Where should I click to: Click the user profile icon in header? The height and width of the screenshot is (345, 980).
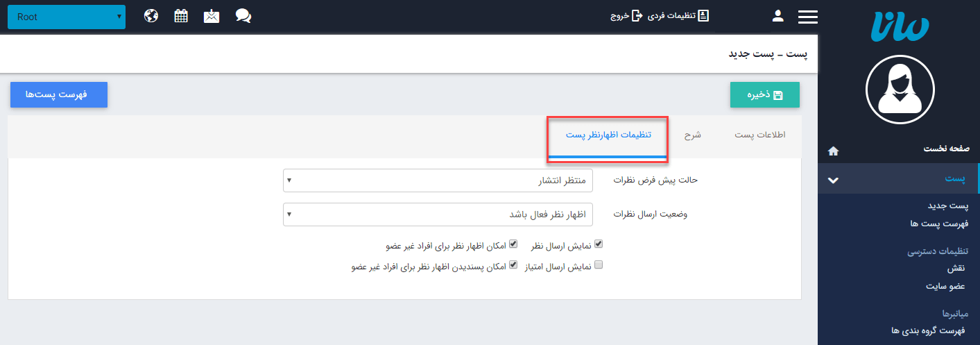click(777, 16)
